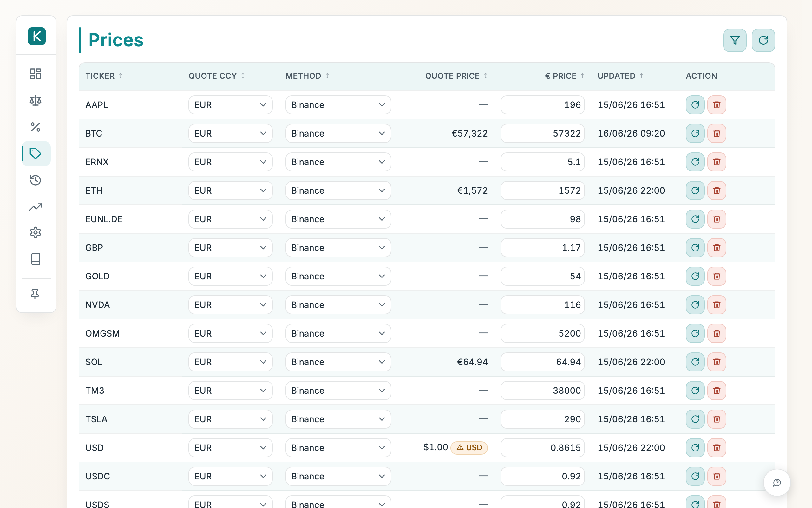Viewport: 812px width, 508px height.
Task: Edit the TM3 euro price field
Action: point(543,391)
